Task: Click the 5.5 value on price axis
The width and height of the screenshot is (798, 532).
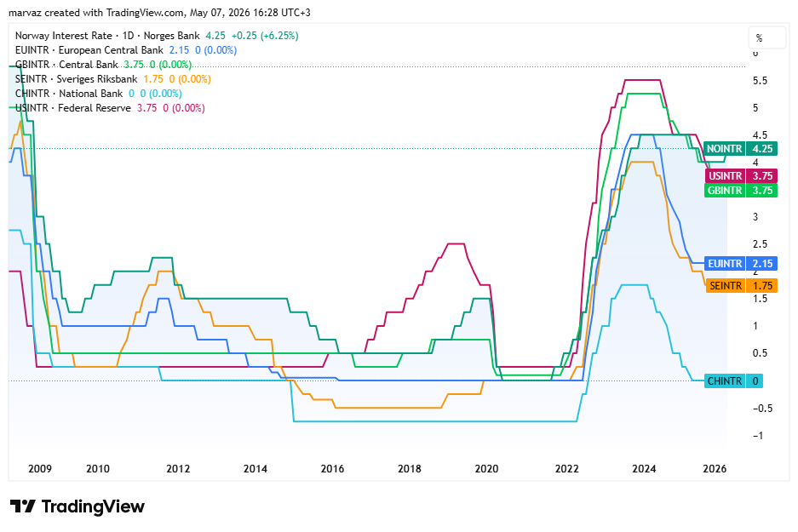Action: tap(760, 81)
